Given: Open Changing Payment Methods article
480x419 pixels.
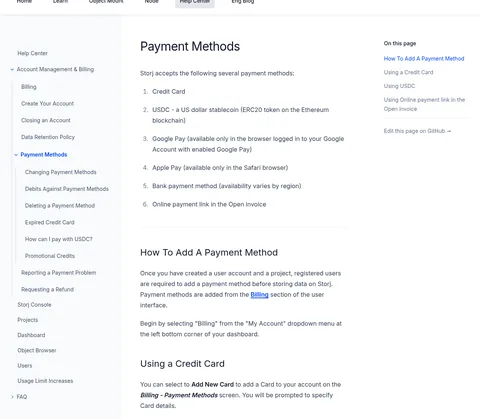Looking at the screenshot, I should click(61, 172).
